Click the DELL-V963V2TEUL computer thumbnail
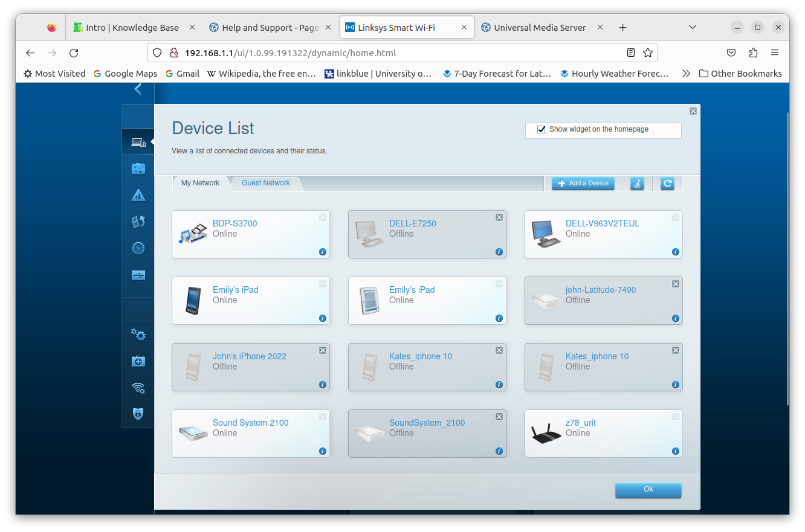805x532 pixels. 546,234
